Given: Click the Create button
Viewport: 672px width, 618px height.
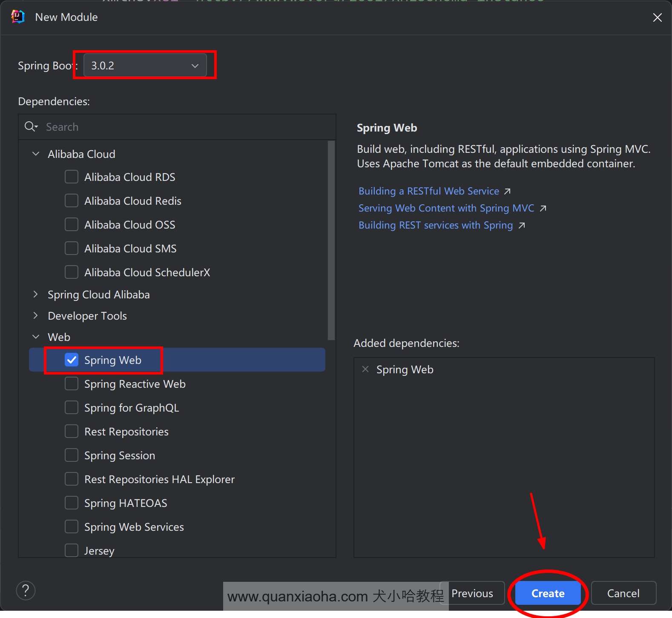Looking at the screenshot, I should point(548,593).
